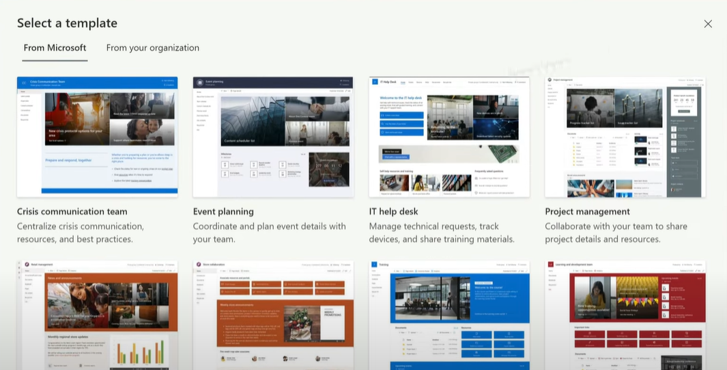
Task: Click 'Collaborate with your team' description
Action: pos(616,233)
